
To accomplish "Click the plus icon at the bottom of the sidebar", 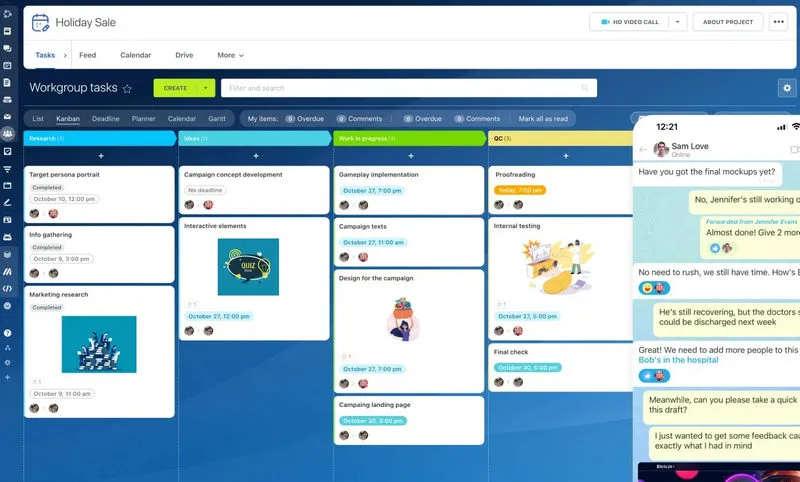I will [x=7, y=377].
